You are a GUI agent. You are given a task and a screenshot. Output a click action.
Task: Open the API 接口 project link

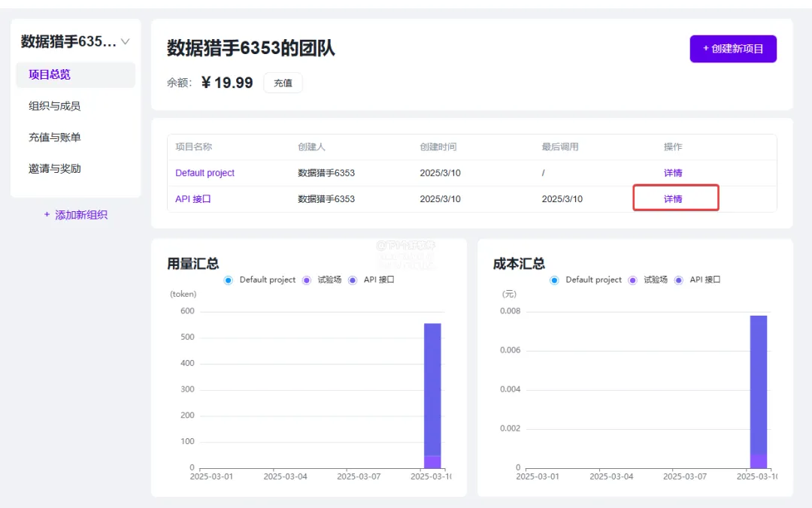pyautogui.click(x=193, y=199)
